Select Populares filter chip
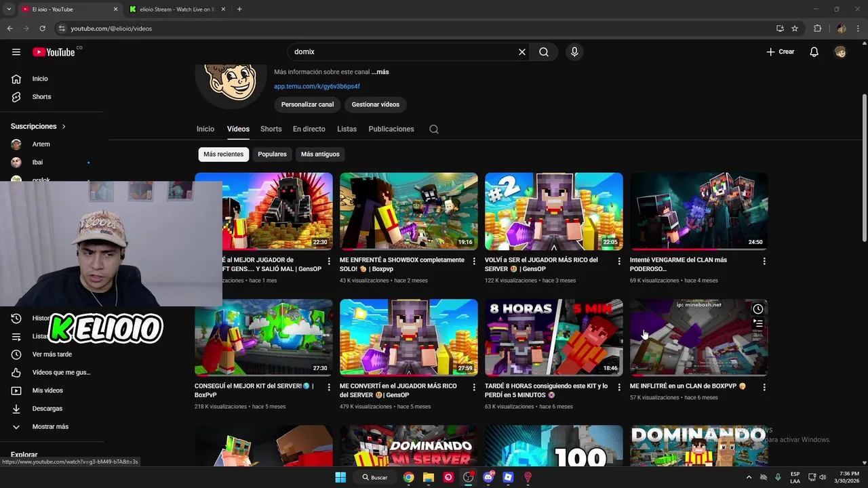This screenshot has height=488, width=868. [x=272, y=155]
